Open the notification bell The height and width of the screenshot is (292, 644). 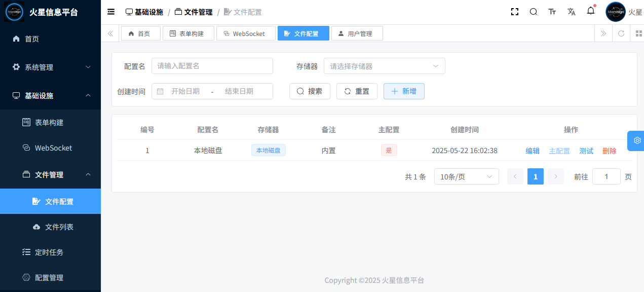tap(591, 11)
